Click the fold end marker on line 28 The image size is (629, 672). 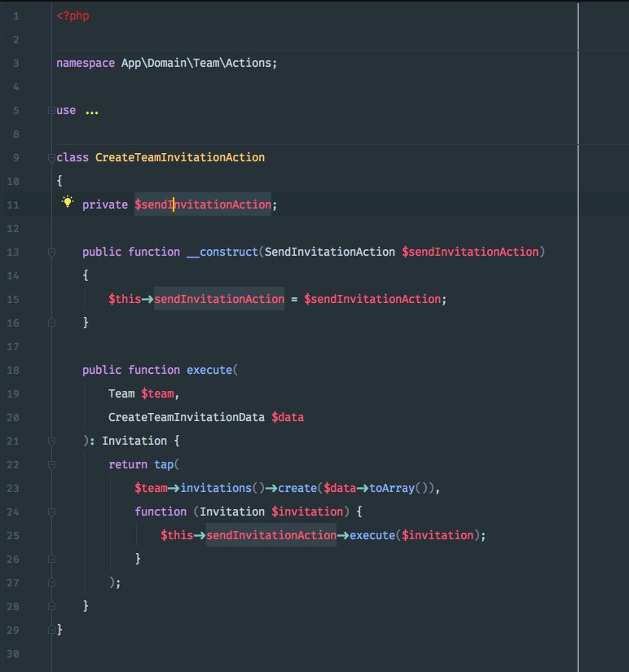pos(51,606)
